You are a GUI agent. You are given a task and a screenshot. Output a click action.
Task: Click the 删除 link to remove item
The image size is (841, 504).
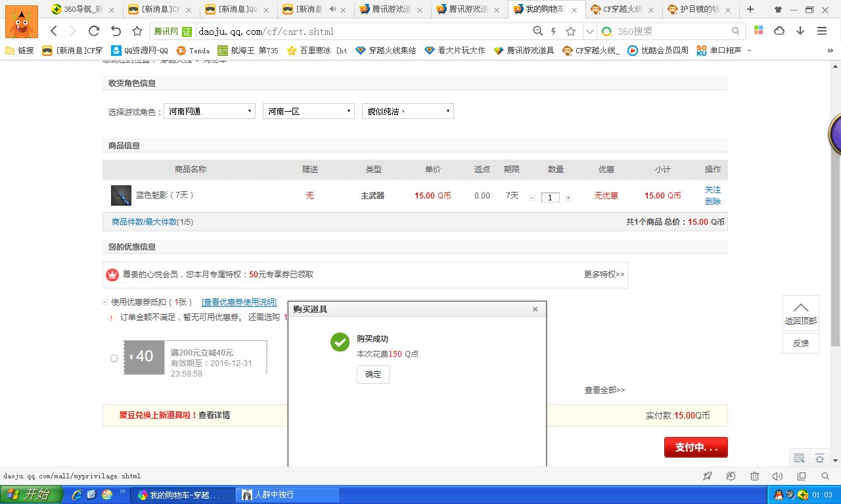[713, 201]
